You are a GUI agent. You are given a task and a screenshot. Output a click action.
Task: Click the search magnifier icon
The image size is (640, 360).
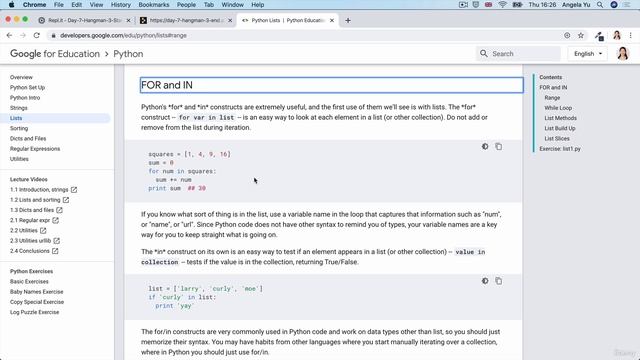pos(484,53)
